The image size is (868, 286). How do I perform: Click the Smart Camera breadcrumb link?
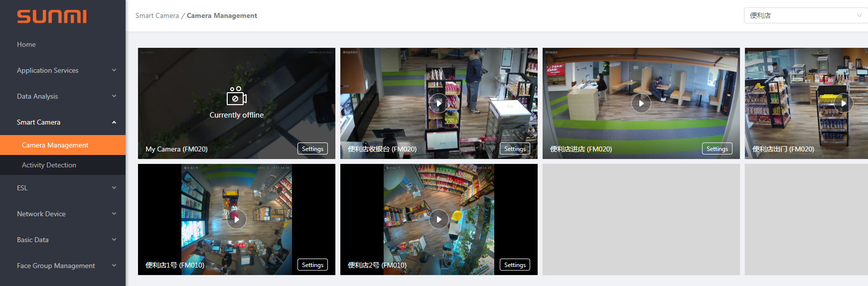pyautogui.click(x=157, y=15)
